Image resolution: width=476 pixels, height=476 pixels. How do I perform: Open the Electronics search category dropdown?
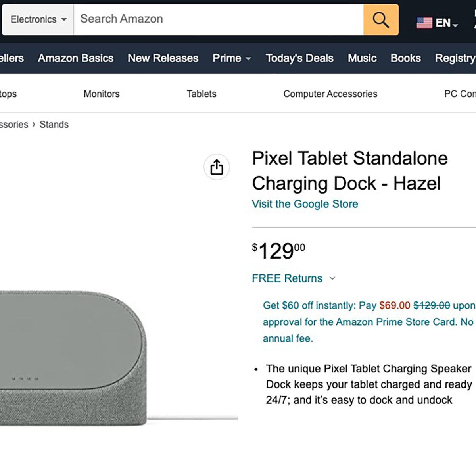(x=38, y=19)
